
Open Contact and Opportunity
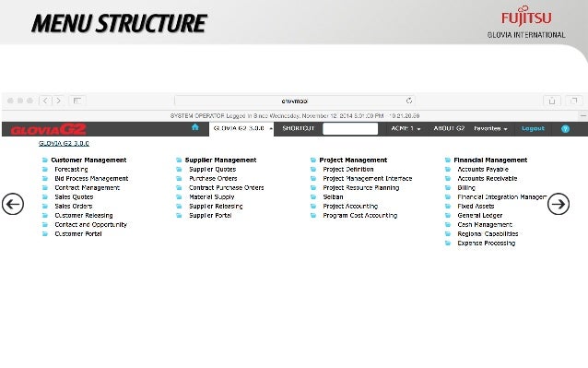pos(90,224)
